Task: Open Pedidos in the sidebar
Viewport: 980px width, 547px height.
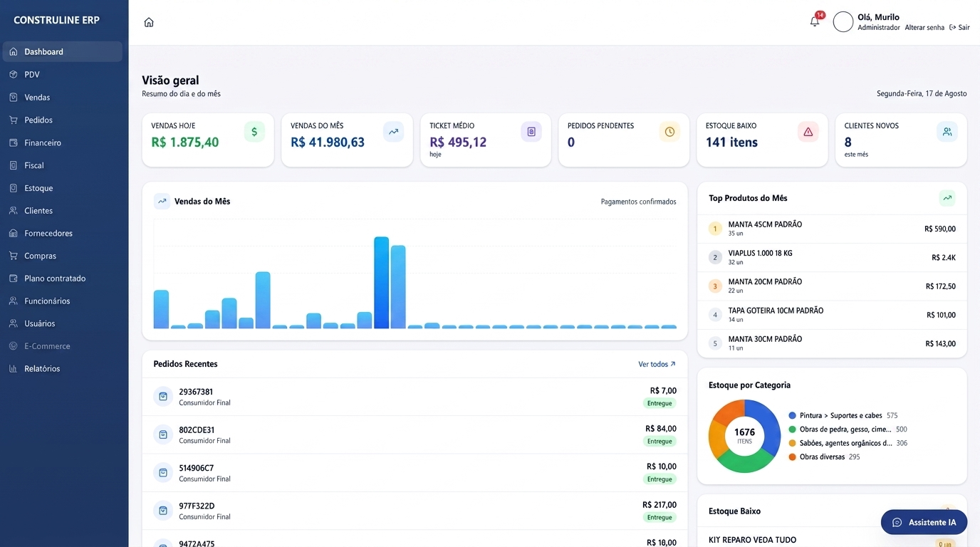Action: [63, 120]
